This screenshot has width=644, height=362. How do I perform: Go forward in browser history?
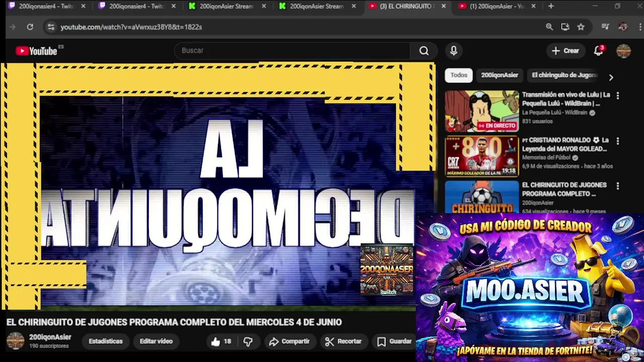pyautogui.click(x=13, y=27)
